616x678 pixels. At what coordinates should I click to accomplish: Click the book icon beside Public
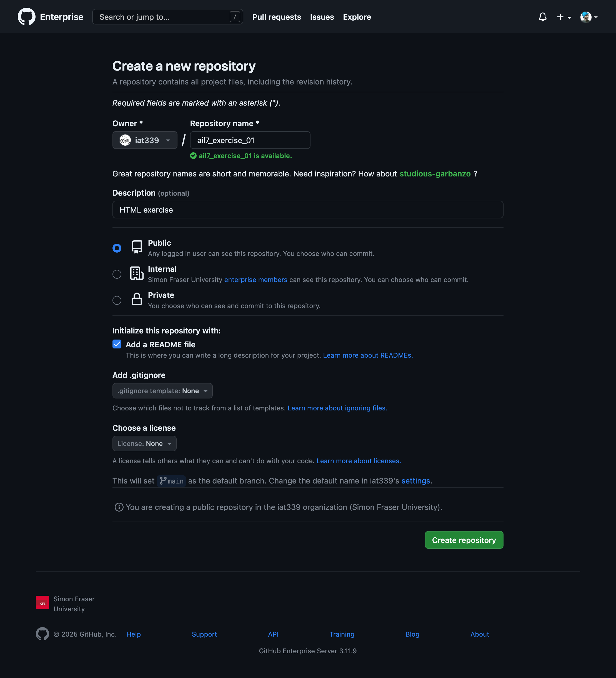tap(136, 247)
